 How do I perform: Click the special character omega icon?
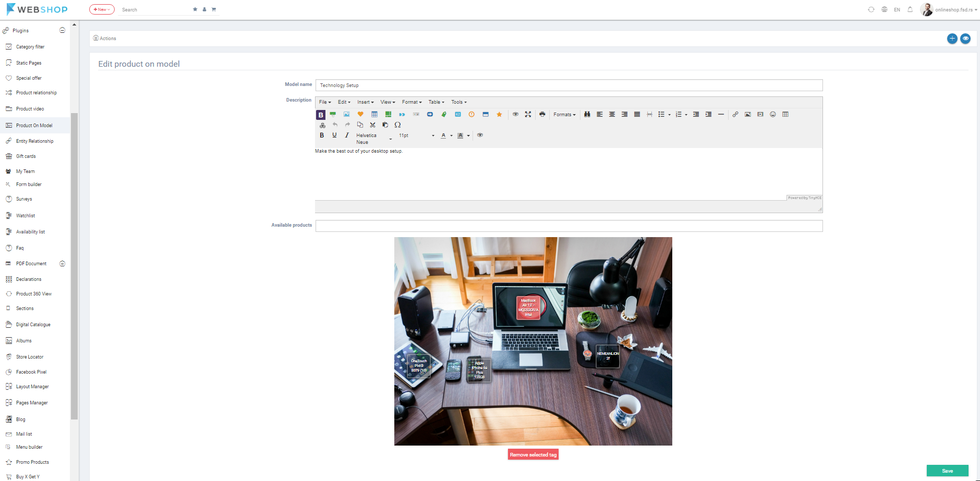pos(397,125)
